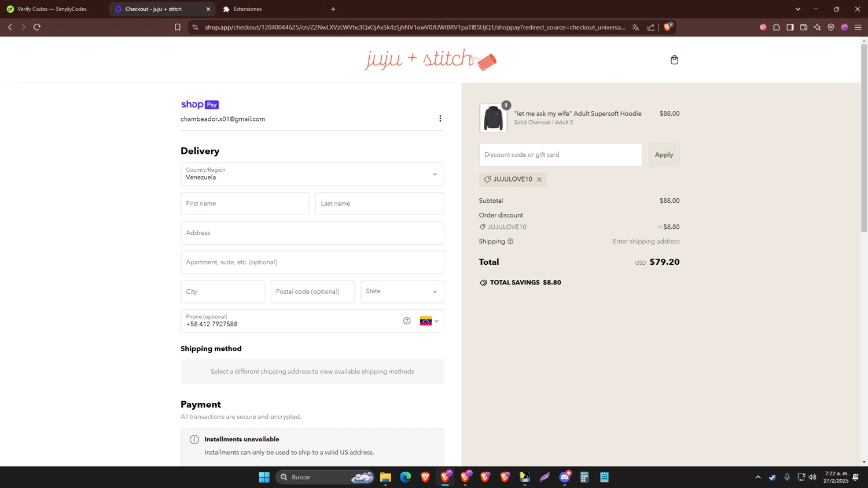Click the Shop Pay logo

point(200,105)
